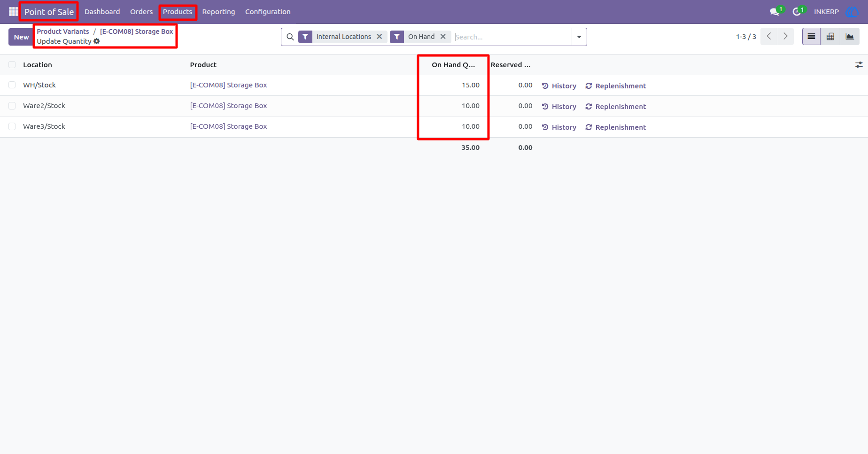Click the On Hand filter funnel icon
Screen dimensions: 868x454
397,37
